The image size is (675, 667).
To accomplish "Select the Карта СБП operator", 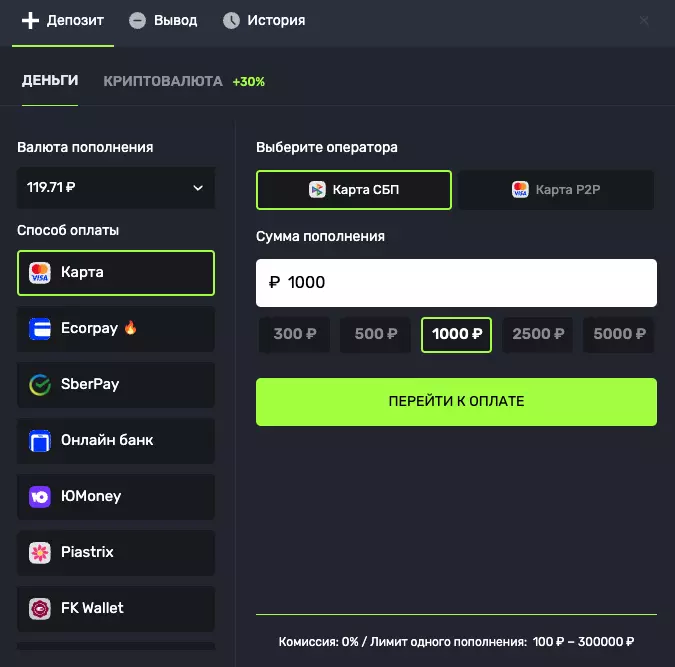I will tap(354, 189).
